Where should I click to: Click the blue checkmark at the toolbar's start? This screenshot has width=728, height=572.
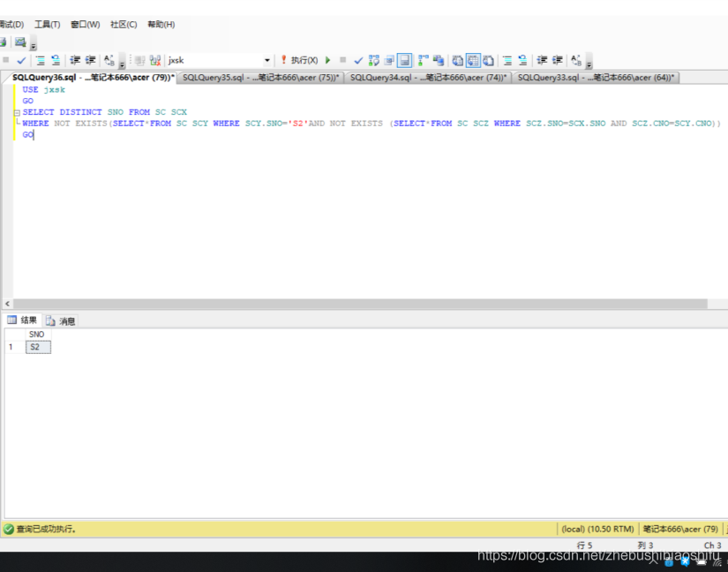point(21,60)
